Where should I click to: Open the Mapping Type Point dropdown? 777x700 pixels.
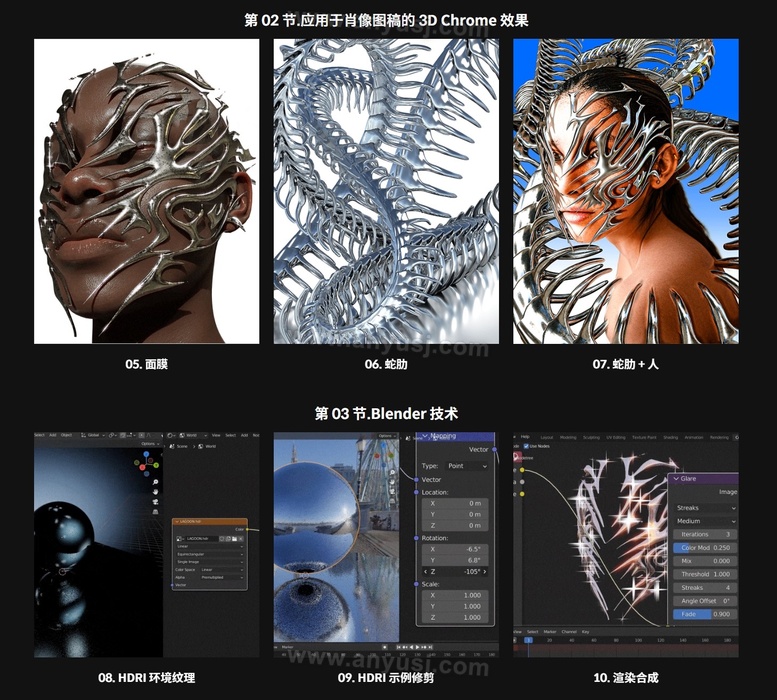(x=467, y=466)
